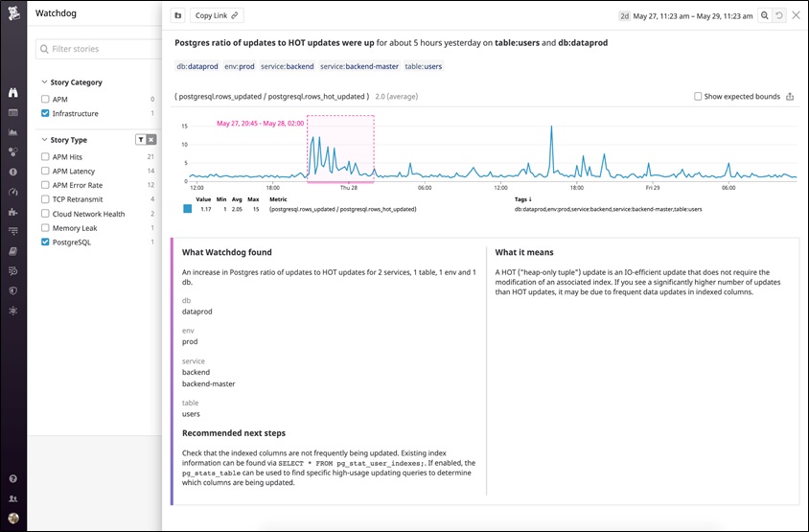The height and width of the screenshot is (532, 809).
Task: Click the tallest spike on the graph line
Action: [551, 127]
